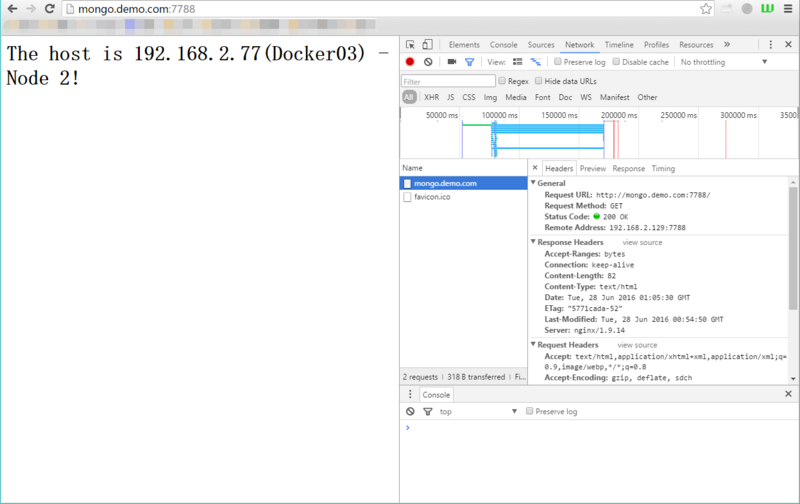800x504 pixels.
Task: Filter requests by JS type
Action: coord(451,97)
